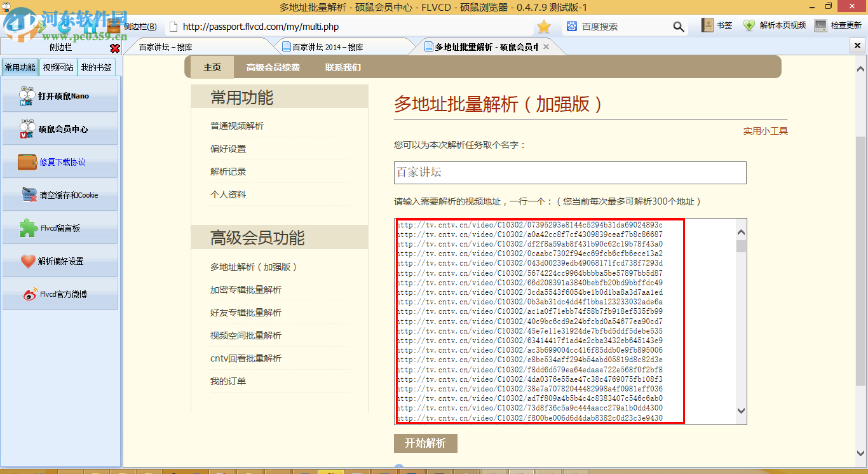This screenshot has width=868, height=474.
Task: Click page scrollbar down arrow
Action: [861, 454]
